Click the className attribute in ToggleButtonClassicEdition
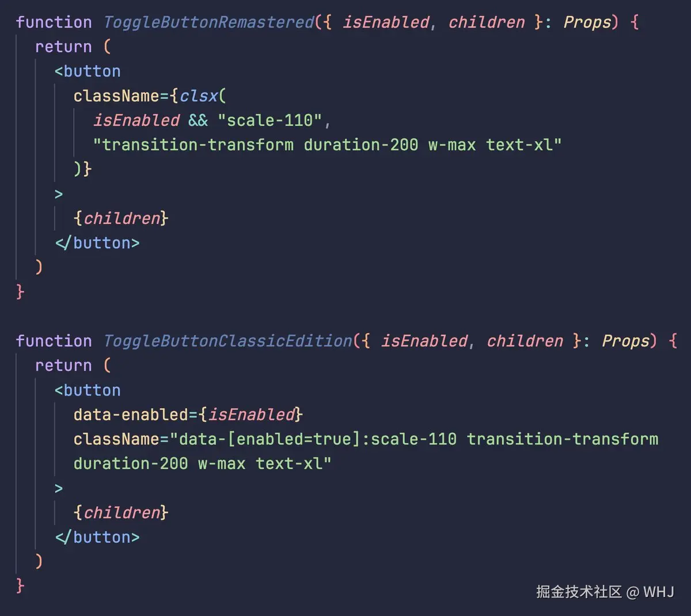The height and width of the screenshot is (616, 691). pos(116,439)
